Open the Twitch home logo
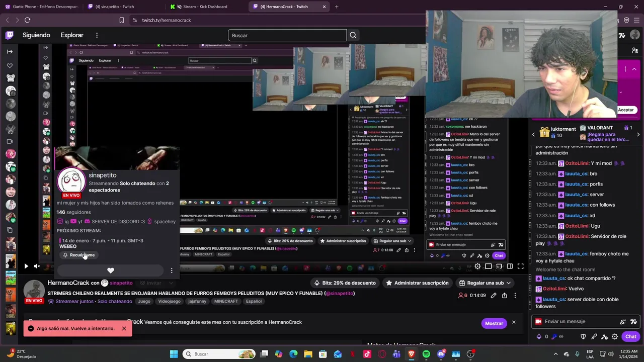644x362 pixels. click(10, 35)
